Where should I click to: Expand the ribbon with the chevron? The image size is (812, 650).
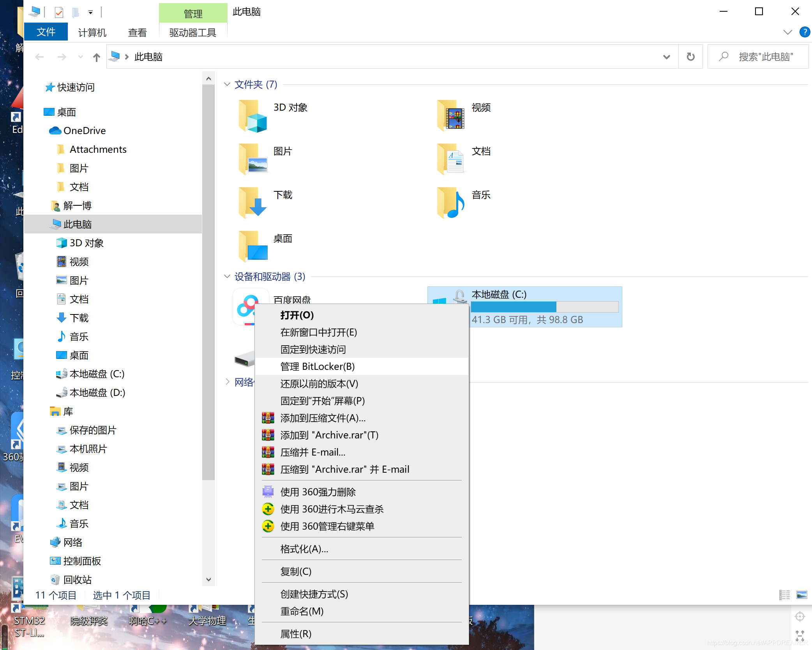pyautogui.click(x=787, y=32)
